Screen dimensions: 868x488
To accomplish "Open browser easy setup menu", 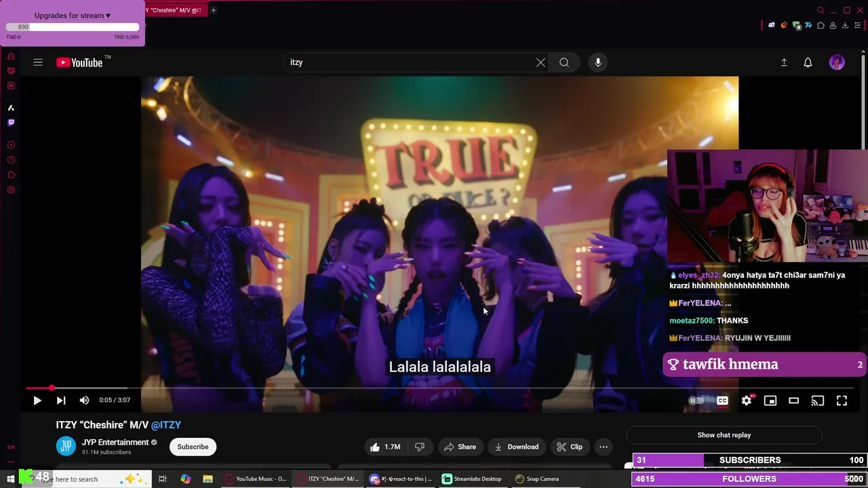I will 857,25.
